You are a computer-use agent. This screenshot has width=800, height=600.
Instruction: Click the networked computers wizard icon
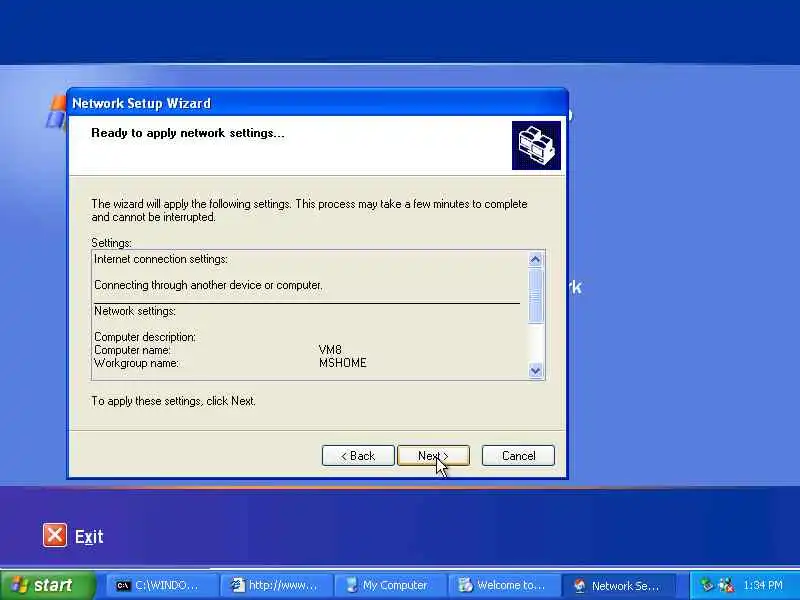536,145
